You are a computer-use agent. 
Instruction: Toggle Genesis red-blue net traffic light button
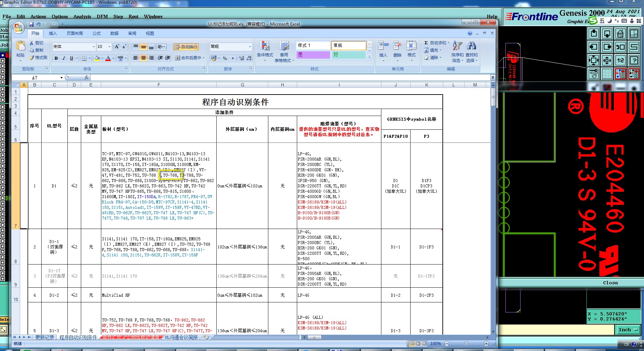coord(620,73)
